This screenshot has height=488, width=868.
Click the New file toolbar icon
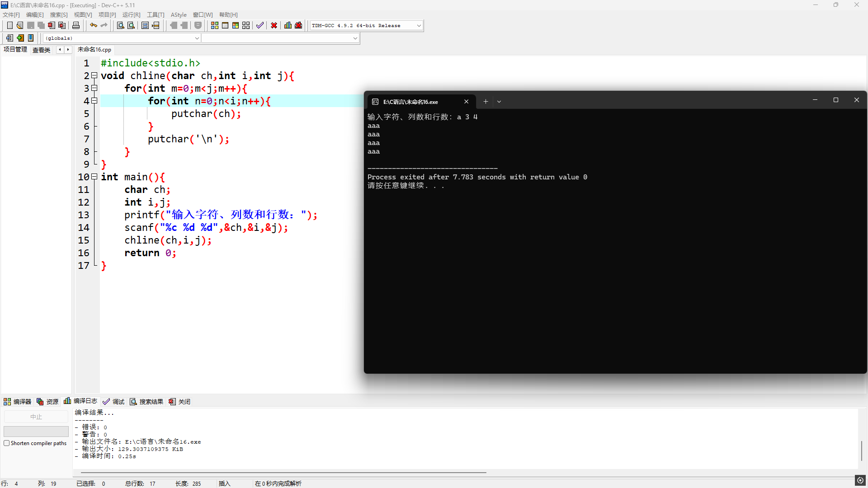(9, 25)
